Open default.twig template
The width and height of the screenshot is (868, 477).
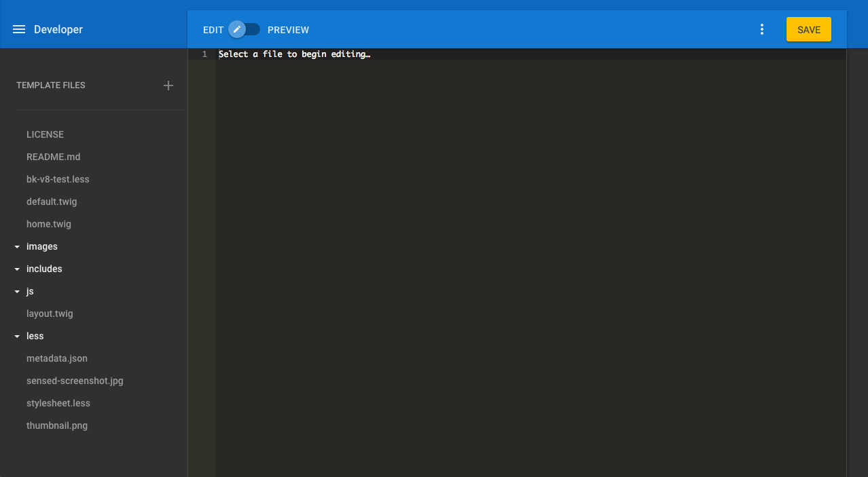[x=52, y=202]
